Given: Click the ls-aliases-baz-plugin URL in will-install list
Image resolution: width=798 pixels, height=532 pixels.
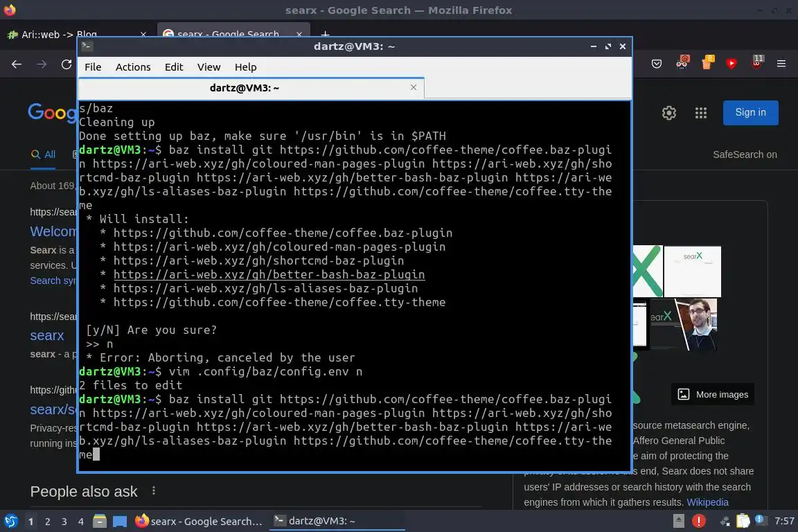Looking at the screenshot, I should point(266,289).
